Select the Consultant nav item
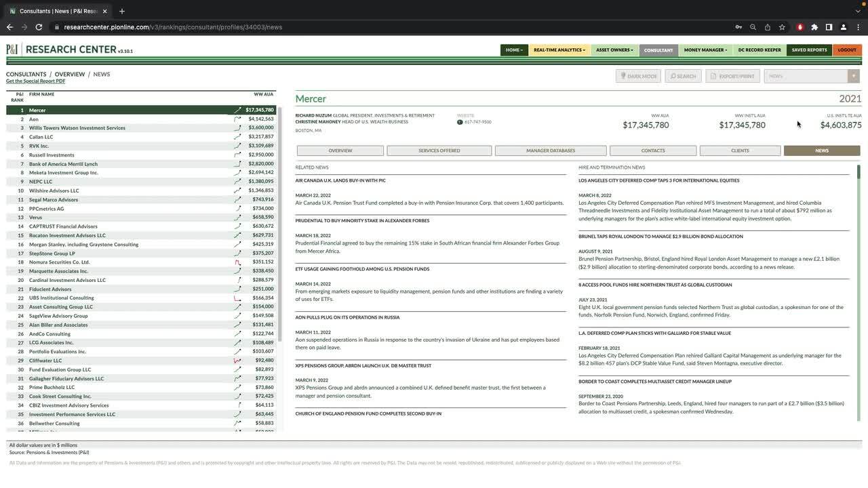Viewport: 868px width, 488px height. pos(658,50)
